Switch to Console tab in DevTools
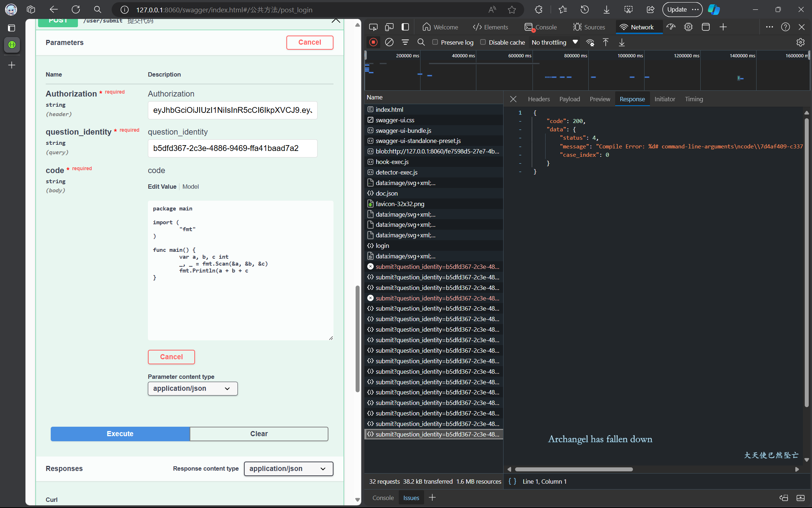The image size is (812, 508). click(x=541, y=27)
